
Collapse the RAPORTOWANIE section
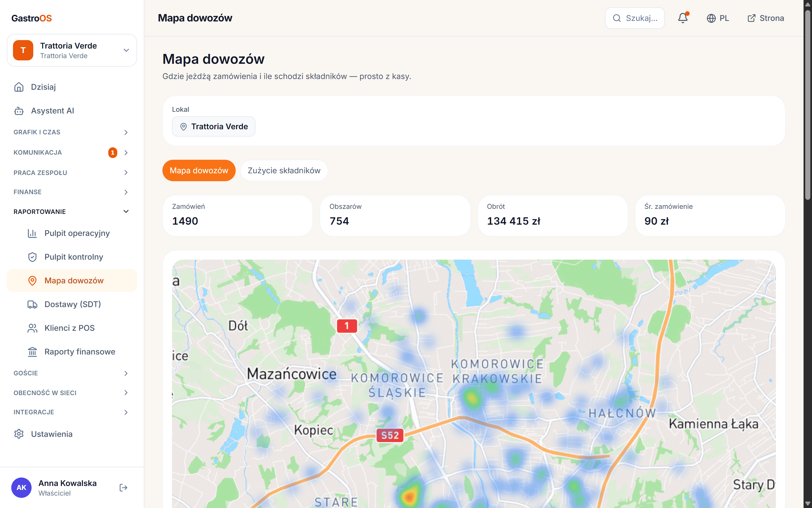point(72,212)
